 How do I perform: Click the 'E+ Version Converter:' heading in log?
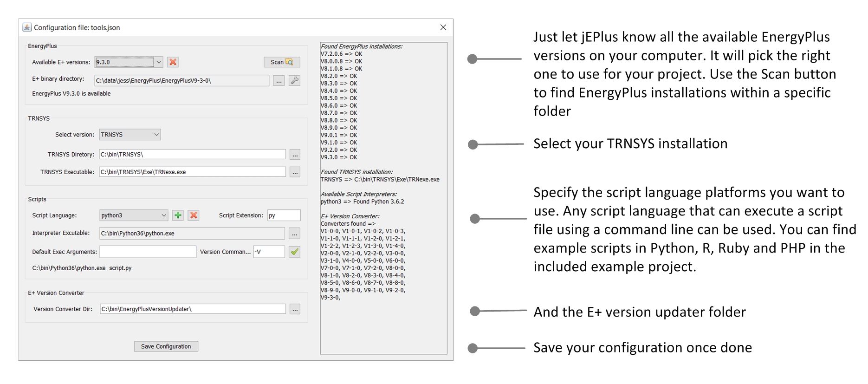(x=350, y=216)
